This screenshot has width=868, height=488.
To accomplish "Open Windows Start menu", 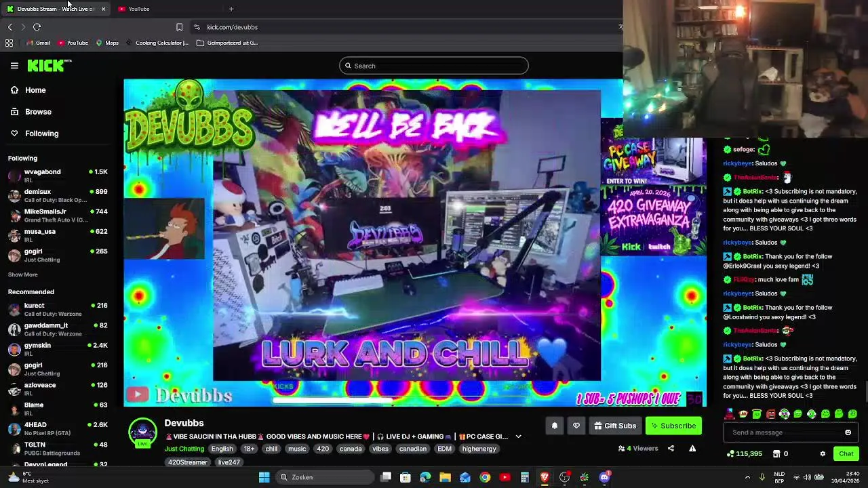I will point(264,477).
